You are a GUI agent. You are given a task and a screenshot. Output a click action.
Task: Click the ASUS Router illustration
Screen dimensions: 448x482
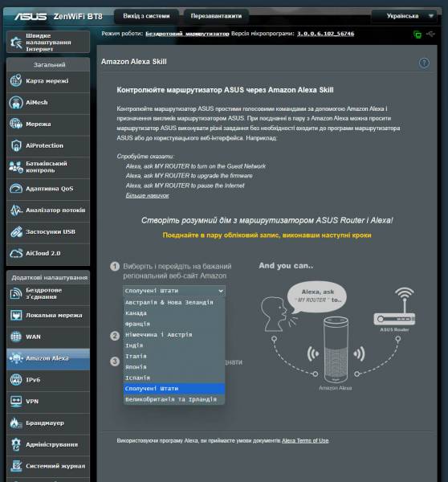coord(394,307)
